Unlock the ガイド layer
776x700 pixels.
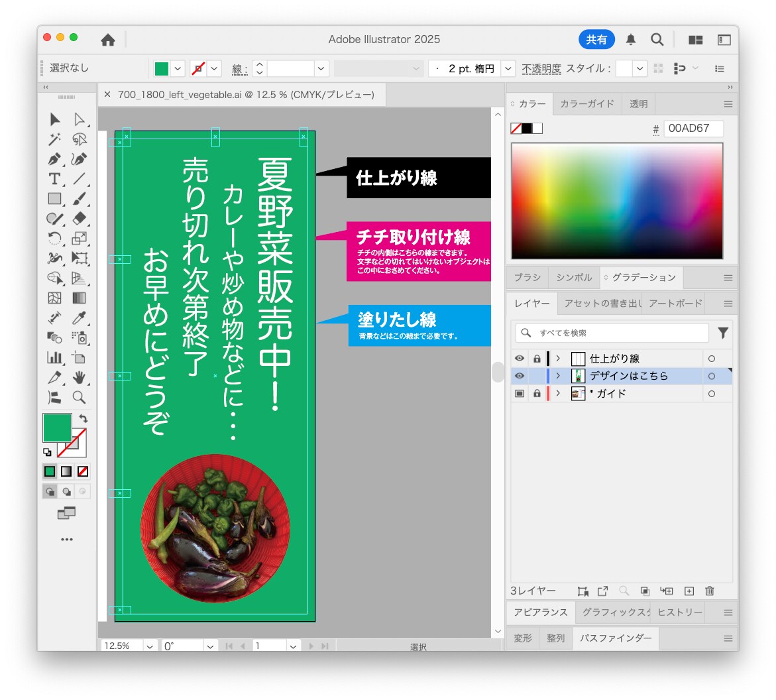click(537, 394)
